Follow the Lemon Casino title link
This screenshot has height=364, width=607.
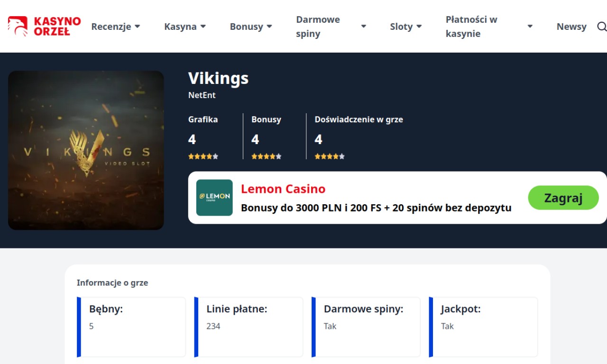click(283, 189)
